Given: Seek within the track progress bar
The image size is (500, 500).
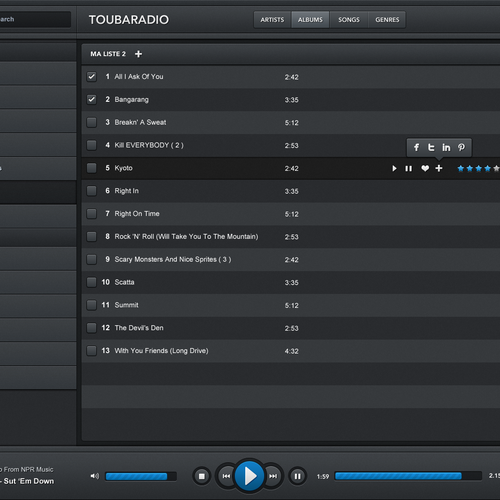Looking at the screenshot, I should coord(408,476).
